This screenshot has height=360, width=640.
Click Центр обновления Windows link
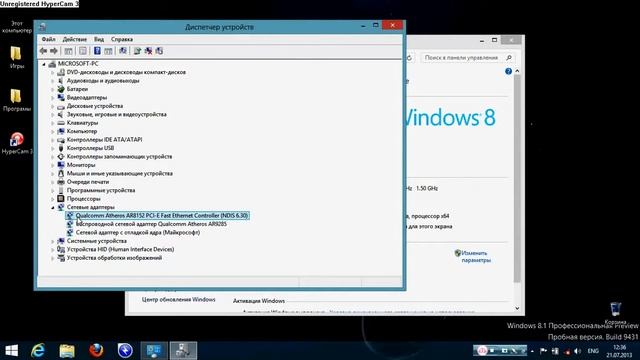(x=178, y=300)
